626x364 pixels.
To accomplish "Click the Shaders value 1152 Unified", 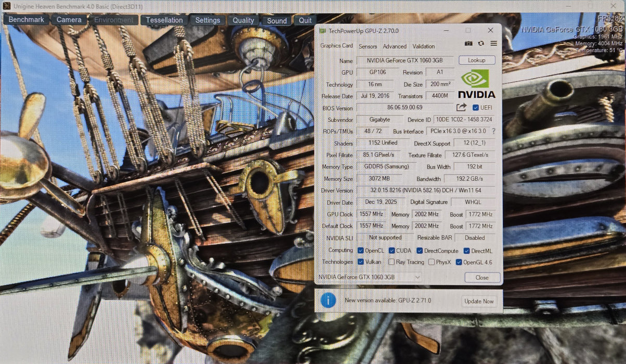I will coord(384,143).
